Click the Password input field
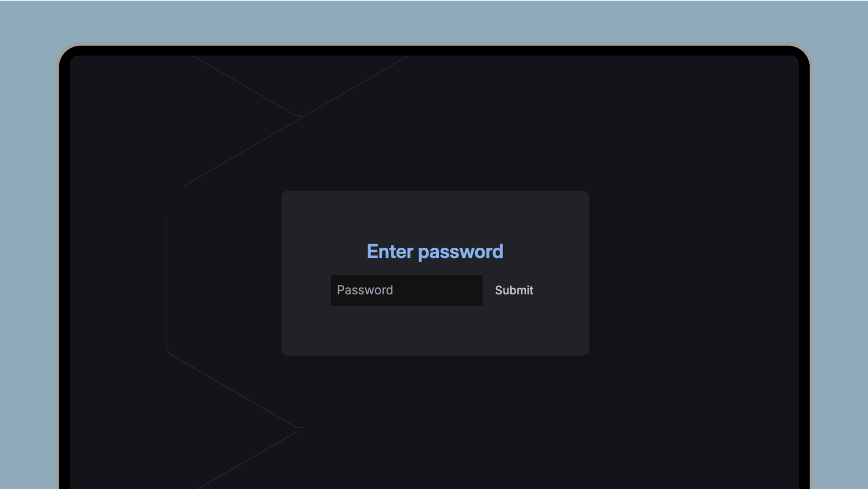This screenshot has width=868, height=489. click(x=406, y=290)
